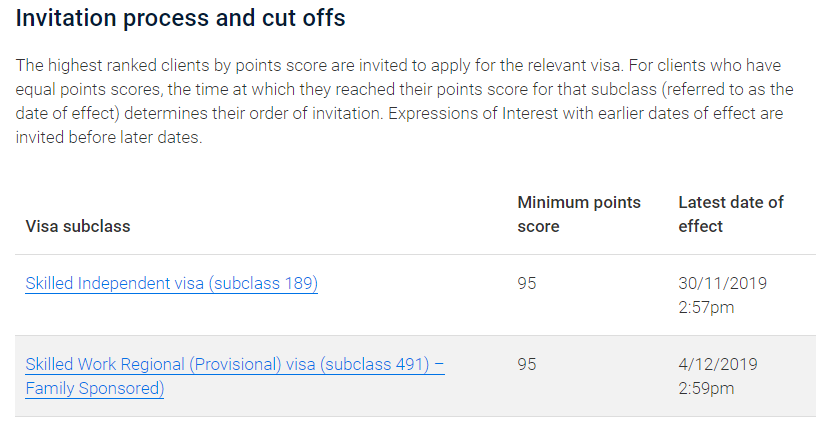The height and width of the screenshot is (424, 830).
Task: Click the 2:57pm time in subclass 189 row
Action: pos(706,307)
